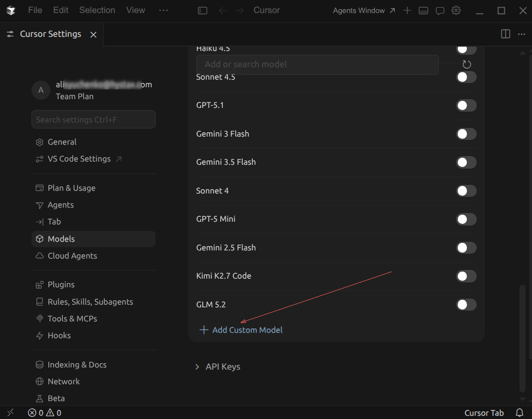Viewport: 532px width, 419px height.
Task: Enable the Gemini 2.5 Flash model
Action: pyautogui.click(x=466, y=248)
